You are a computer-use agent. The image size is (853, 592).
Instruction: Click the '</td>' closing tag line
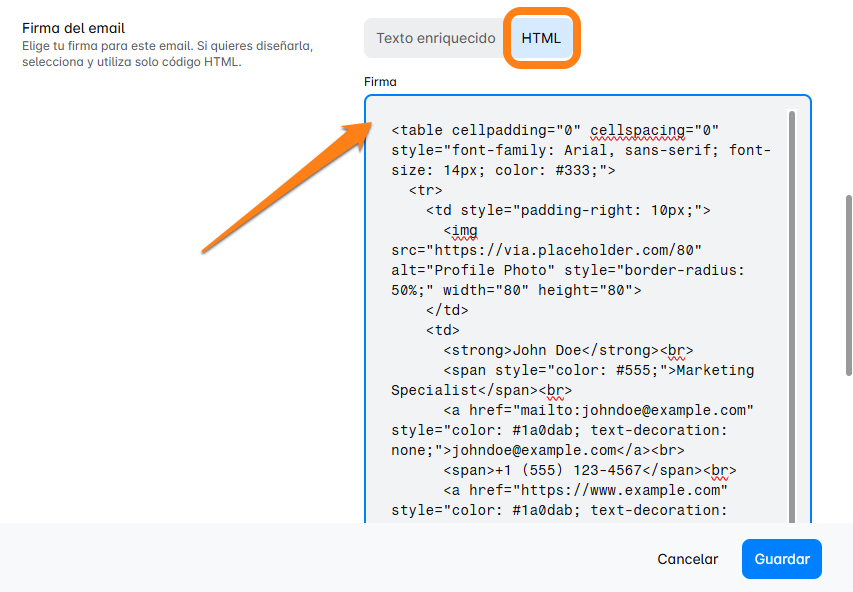[x=447, y=310]
